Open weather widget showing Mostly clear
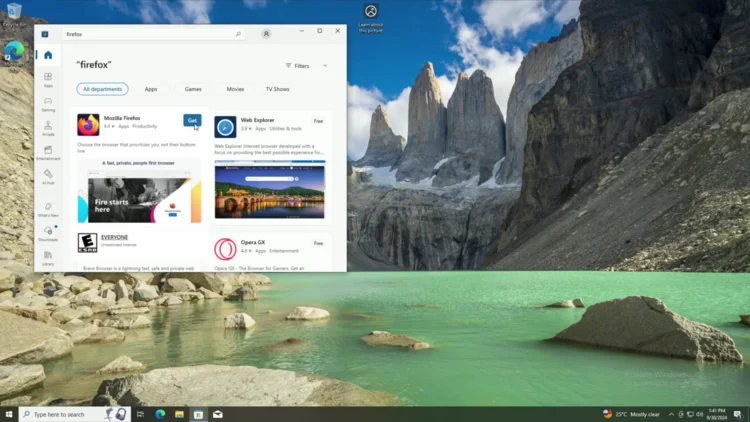This screenshot has width=750, height=422. pyautogui.click(x=631, y=414)
